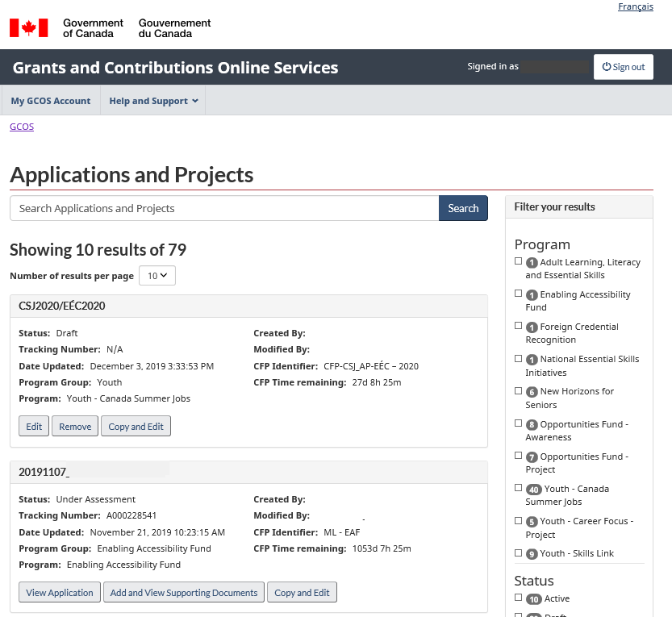672x617 pixels.
Task: Remove the CSJ2020/EÉC2020 application
Action: click(x=75, y=427)
